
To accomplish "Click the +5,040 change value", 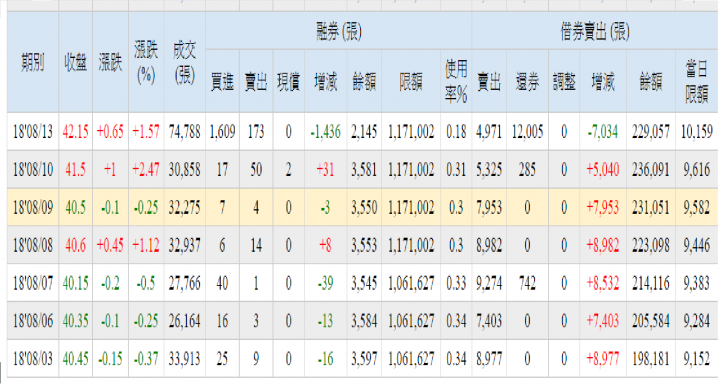I will [x=603, y=170].
